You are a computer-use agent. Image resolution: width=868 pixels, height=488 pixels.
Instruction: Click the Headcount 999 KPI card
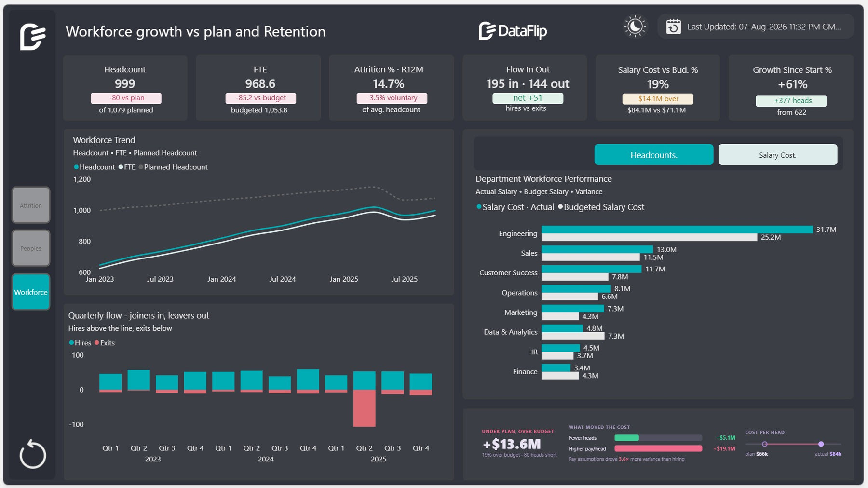[x=125, y=88]
